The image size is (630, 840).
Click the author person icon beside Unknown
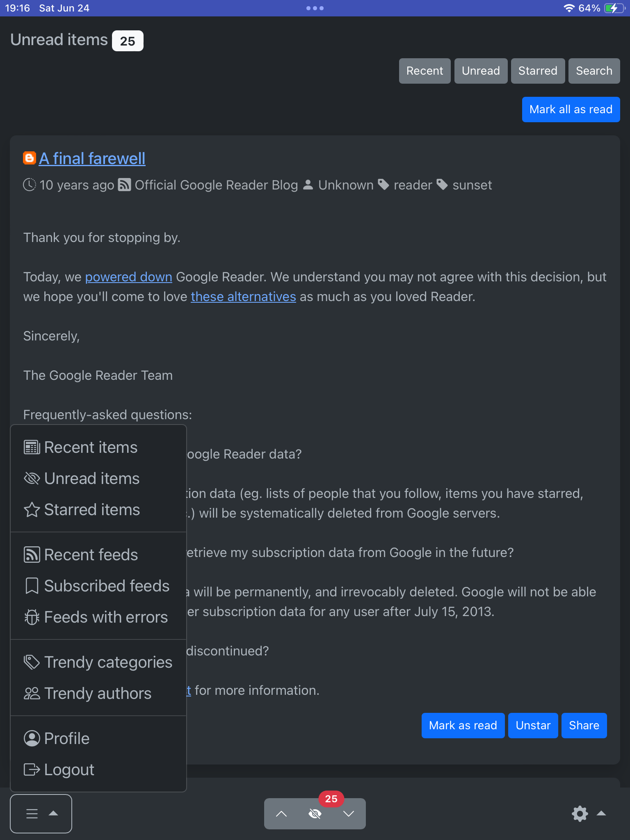[308, 185]
